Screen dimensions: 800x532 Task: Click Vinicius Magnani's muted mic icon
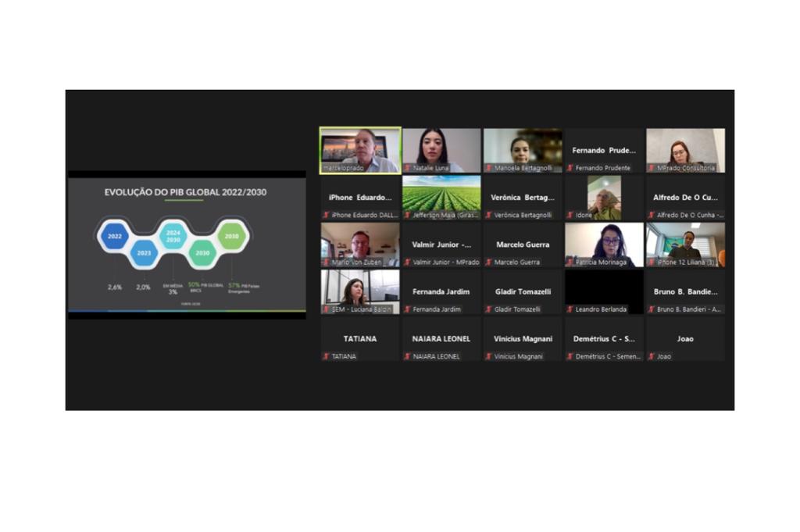488,356
